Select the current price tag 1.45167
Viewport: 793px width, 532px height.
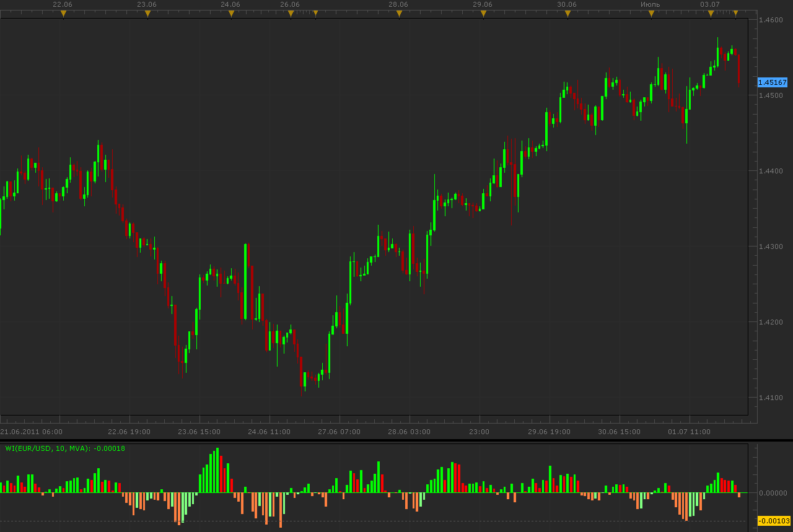pyautogui.click(x=773, y=82)
